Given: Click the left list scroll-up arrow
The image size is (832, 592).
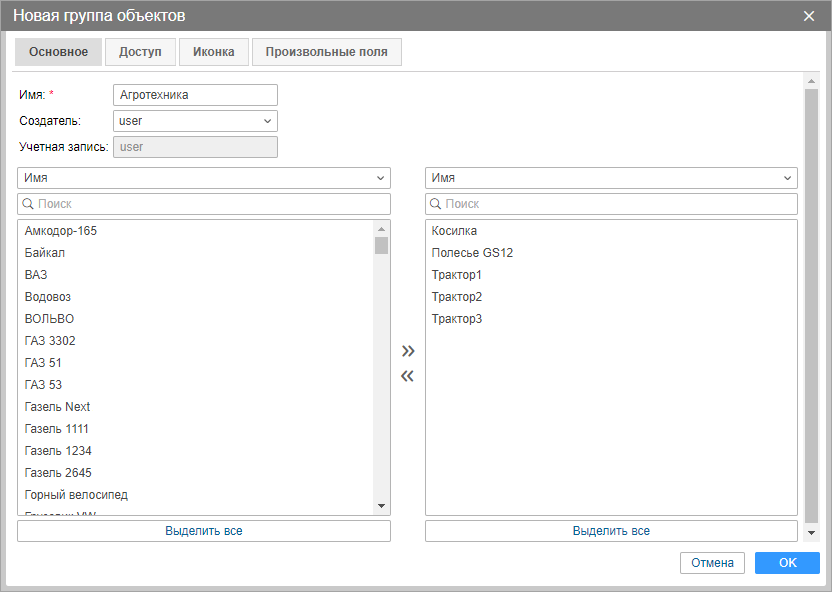Looking at the screenshot, I should (381, 229).
